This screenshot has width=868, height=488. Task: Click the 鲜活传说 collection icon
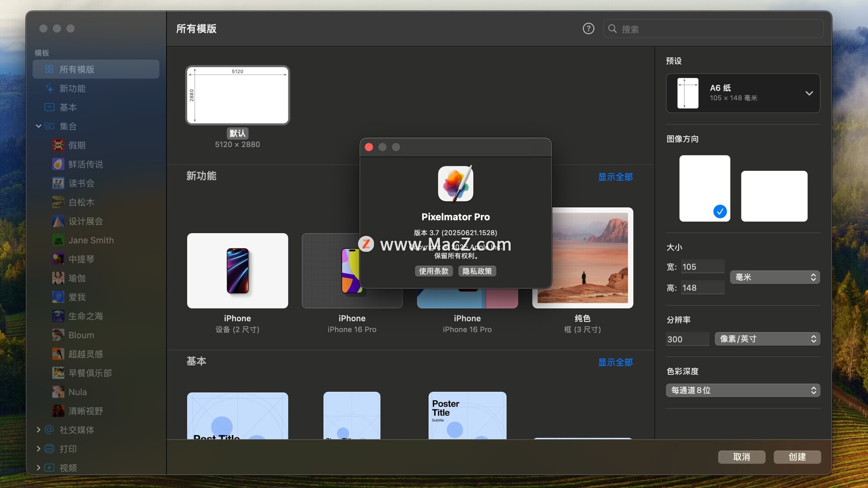pyautogui.click(x=58, y=164)
